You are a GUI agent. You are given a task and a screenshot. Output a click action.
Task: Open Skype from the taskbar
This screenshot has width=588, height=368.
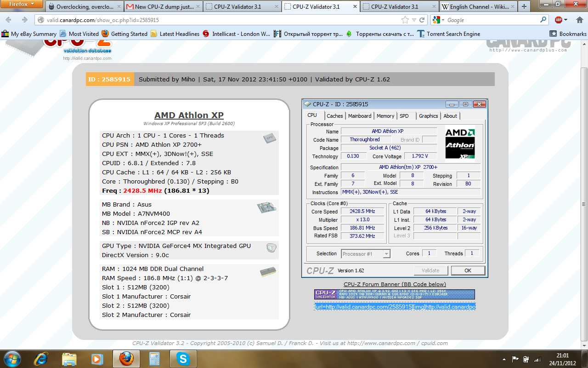click(x=183, y=358)
